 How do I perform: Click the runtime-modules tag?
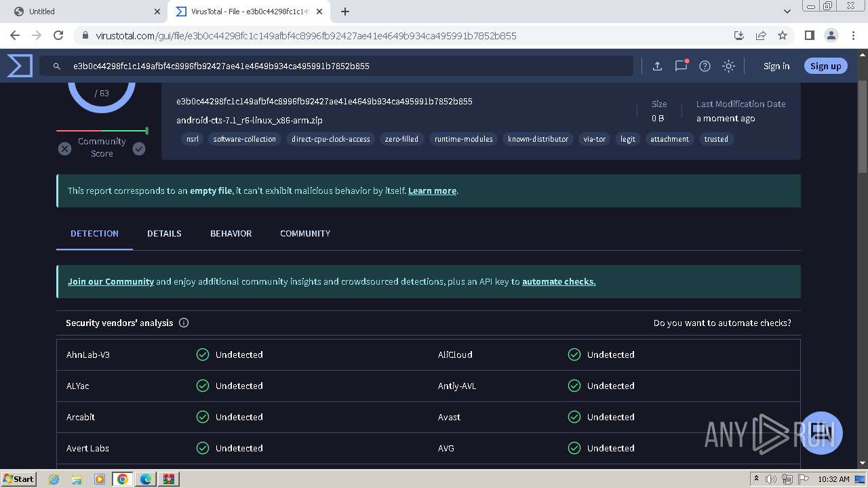464,139
